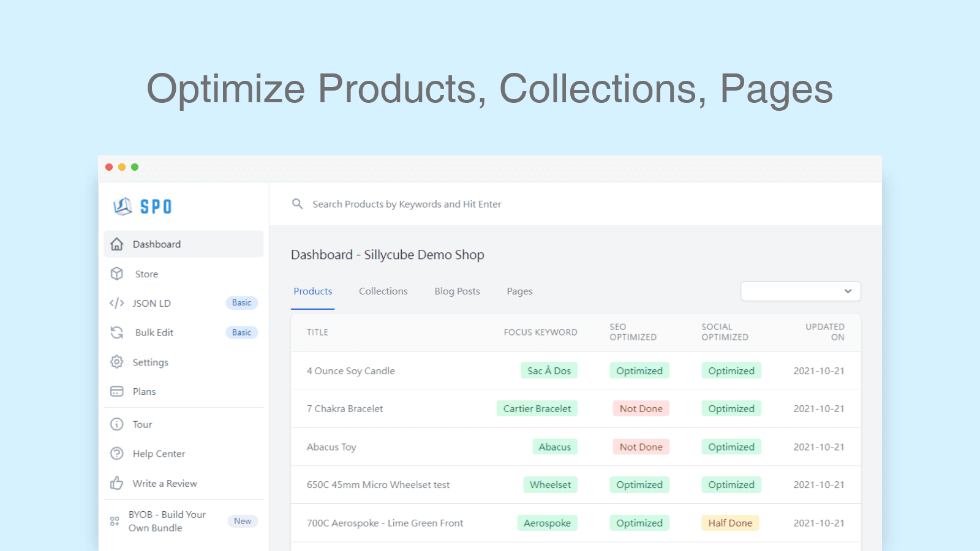The image size is (980, 551).
Task: Click the Half Done badge for 700C Aerospoke
Action: coord(730,523)
